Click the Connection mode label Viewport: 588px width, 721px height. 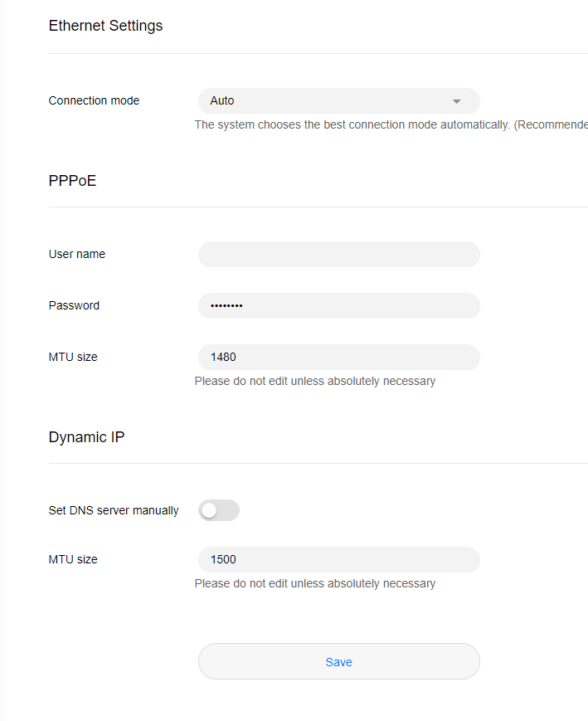(94, 100)
